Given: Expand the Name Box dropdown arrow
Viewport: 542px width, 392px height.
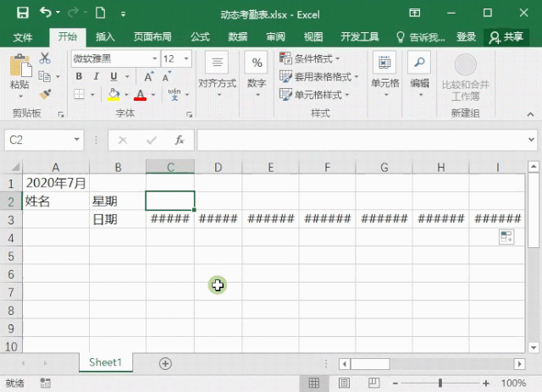Looking at the screenshot, I should click(x=77, y=140).
